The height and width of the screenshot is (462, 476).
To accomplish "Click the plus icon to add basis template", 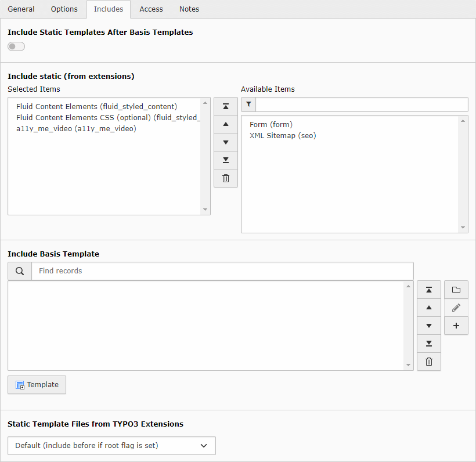I will coord(456,326).
